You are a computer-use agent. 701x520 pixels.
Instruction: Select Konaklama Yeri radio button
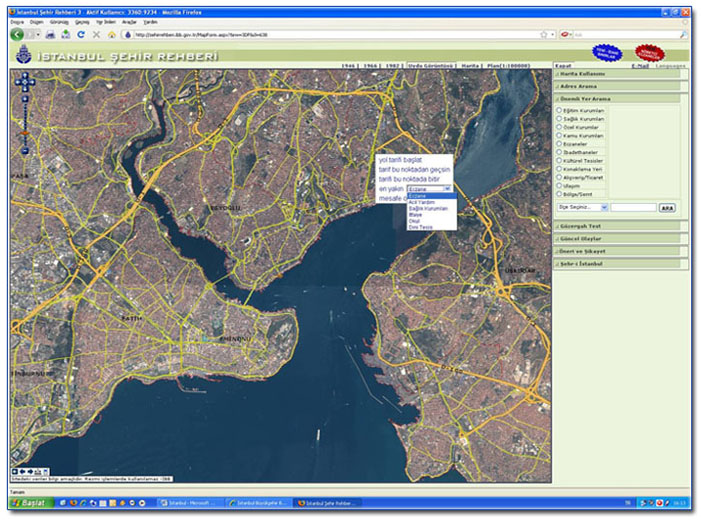tap(559, 169)
